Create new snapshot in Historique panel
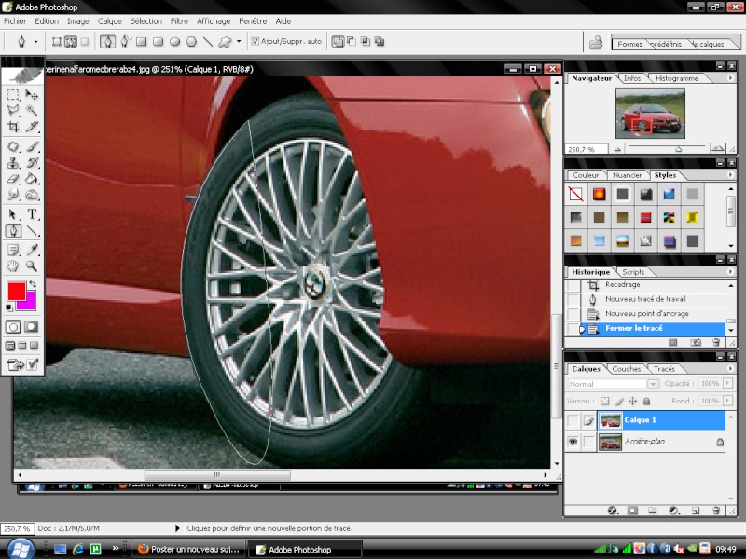746x560 pixels. pyautogui.click(x=695, y=342)
